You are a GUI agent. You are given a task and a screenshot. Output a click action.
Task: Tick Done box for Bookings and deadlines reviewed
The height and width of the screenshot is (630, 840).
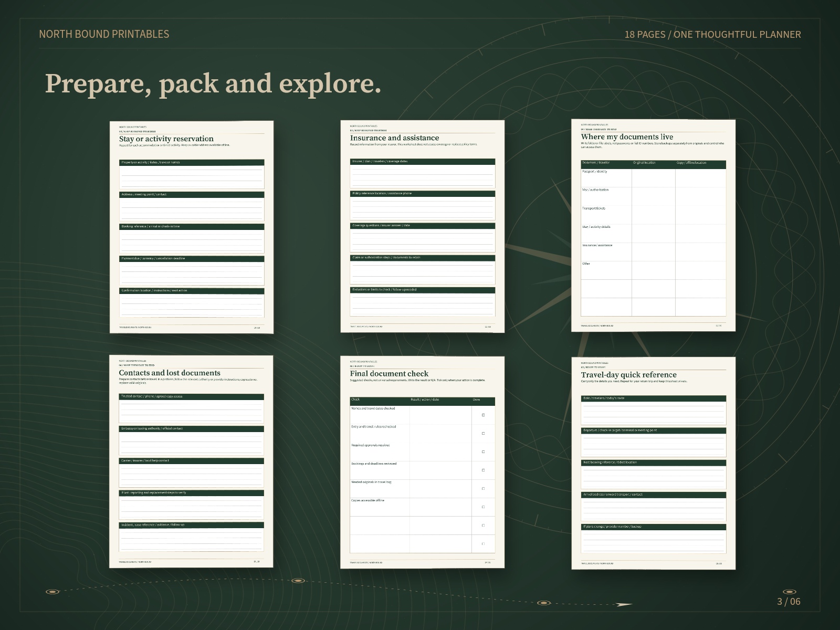[x=483, y=470]
